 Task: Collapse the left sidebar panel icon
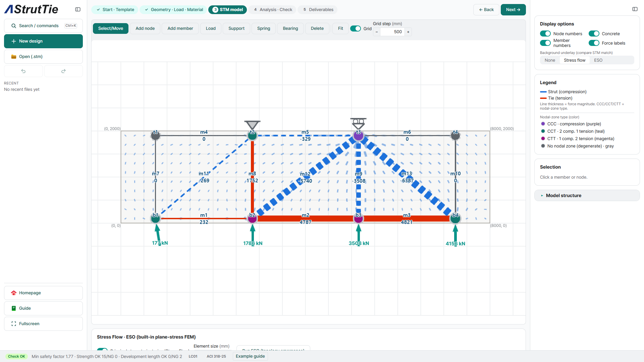click(78, 9)
